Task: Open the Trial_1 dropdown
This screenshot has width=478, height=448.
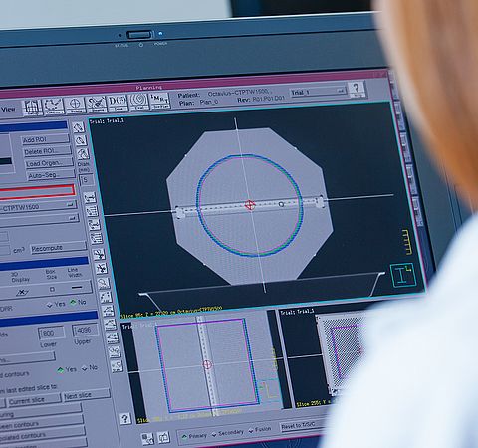Action: pyautogui.click(x=318, y=92)
